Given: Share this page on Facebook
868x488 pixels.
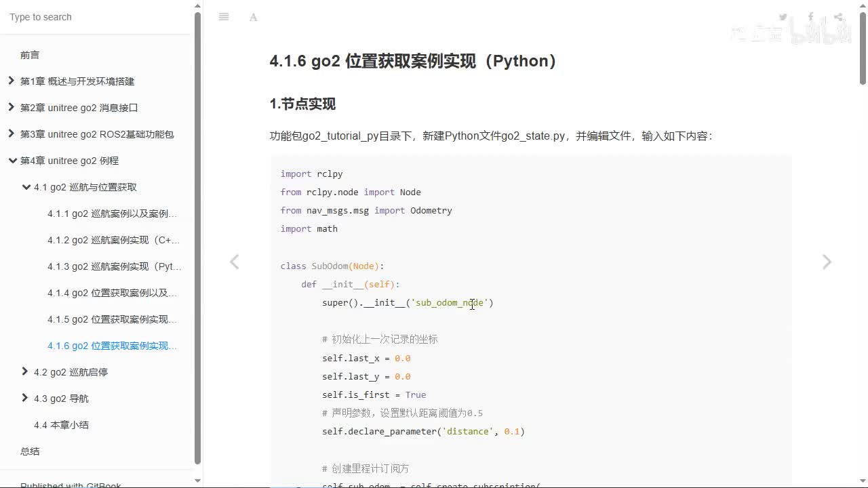Looking at the screenshot, I should point(811,17).
